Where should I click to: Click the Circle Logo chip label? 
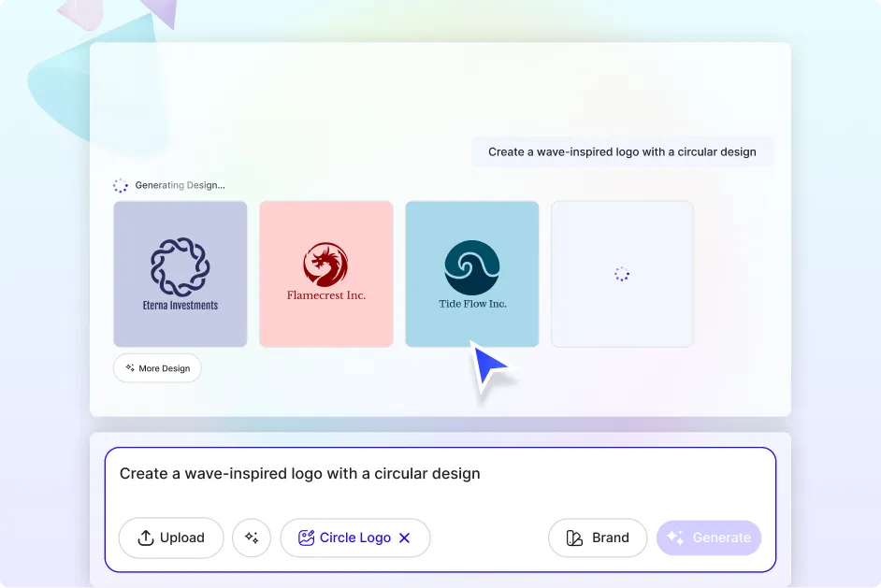(x=354, y=538)
